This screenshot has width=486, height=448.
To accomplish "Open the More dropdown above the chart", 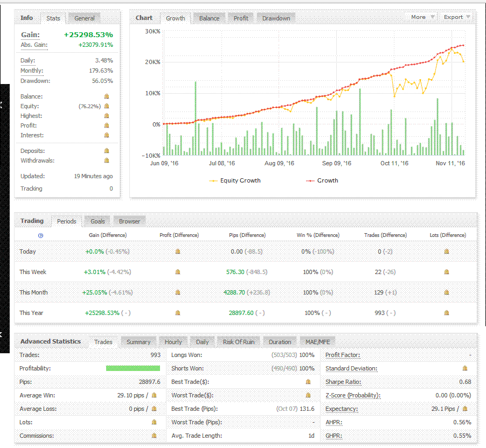I will tap(421, 17).
